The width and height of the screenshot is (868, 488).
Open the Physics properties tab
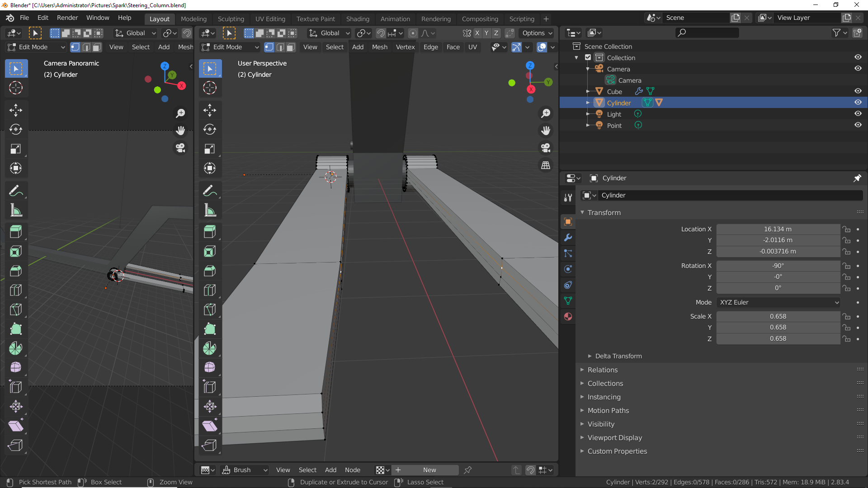568,269
